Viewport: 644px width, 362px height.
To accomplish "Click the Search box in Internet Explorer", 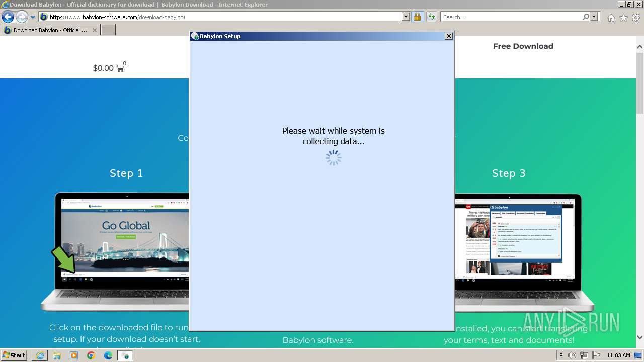I will tap(511, 17).
